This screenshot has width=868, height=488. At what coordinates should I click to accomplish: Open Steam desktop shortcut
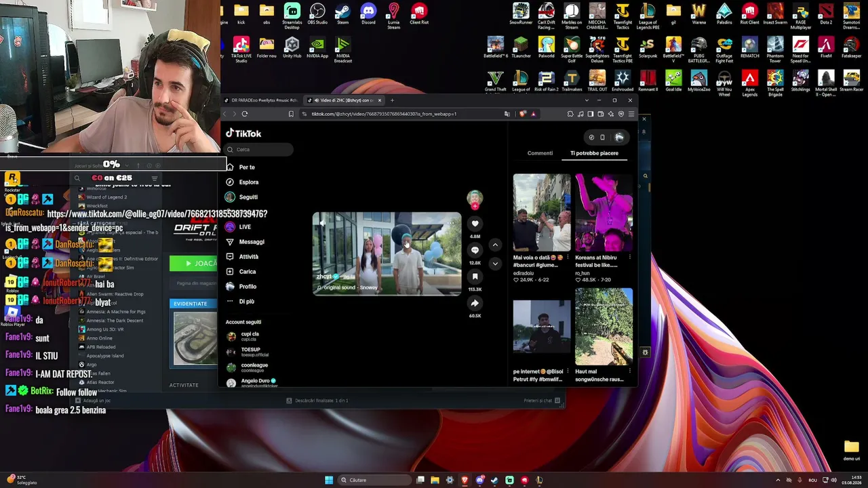click(343, 14)
